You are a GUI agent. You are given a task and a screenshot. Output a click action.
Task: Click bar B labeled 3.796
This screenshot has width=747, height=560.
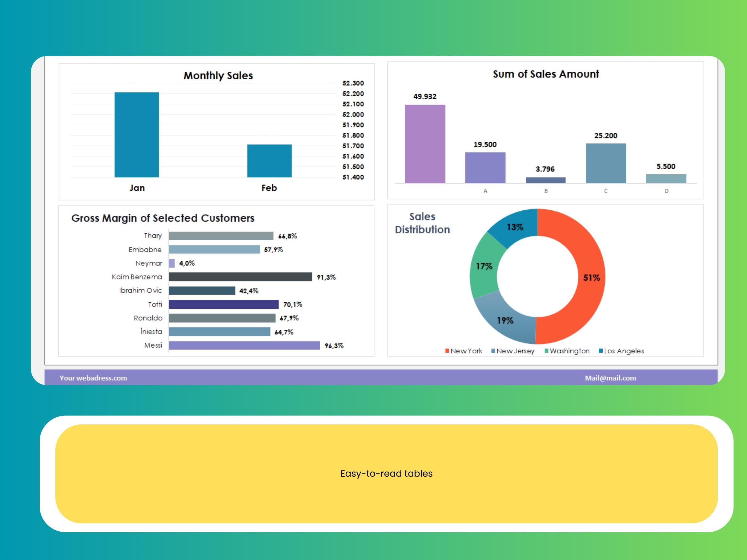pyautogui.click(x=545, y=180)
